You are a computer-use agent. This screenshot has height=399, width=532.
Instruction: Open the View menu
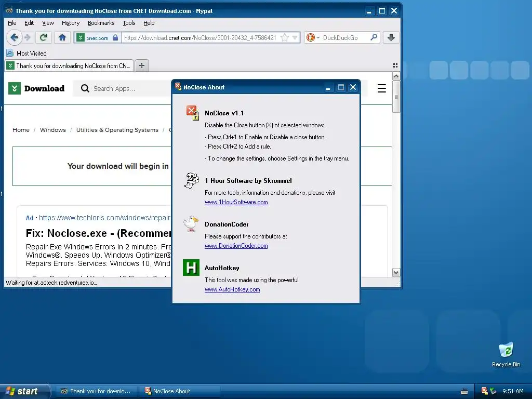(x=48, y=23)
